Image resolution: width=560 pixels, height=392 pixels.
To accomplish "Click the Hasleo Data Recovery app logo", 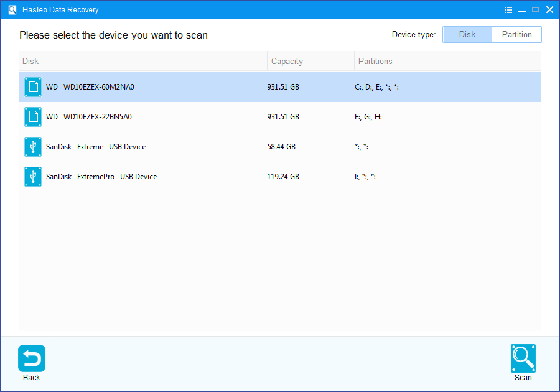I will pyautogui.click(x=12, y=9).
